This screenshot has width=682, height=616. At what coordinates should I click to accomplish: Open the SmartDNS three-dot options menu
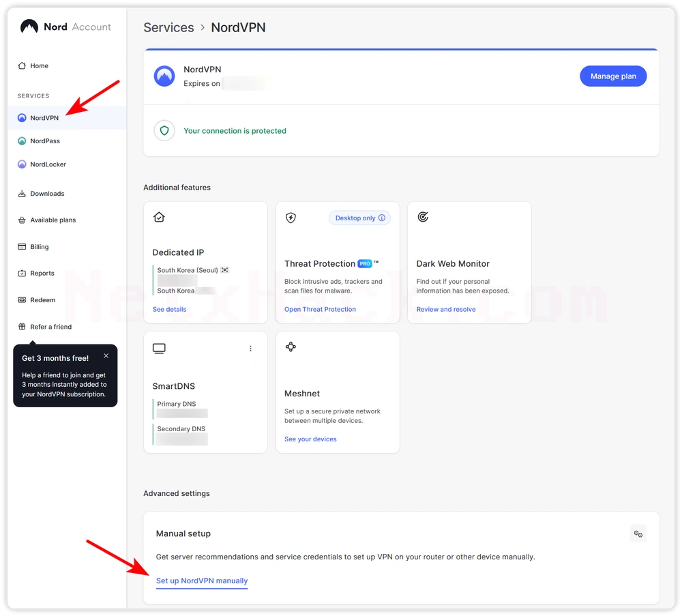tap(250, 349)
